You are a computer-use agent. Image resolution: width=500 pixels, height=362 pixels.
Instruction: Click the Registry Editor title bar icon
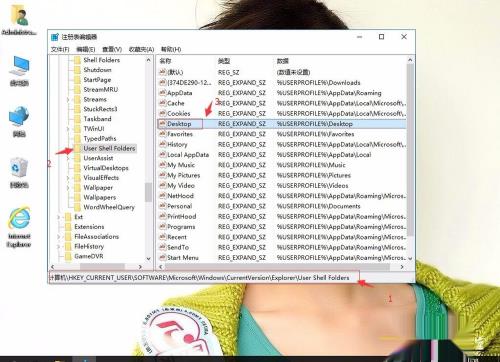pyautogui.click(x=55, y=37)
